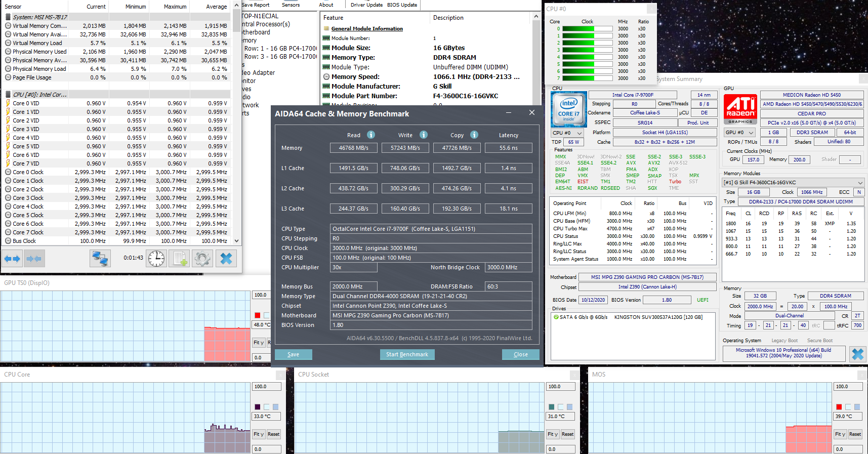Open the Sensors toolbar item
Image resolution: width=868 pixels, height=454 pixels.
pos(291,5)
